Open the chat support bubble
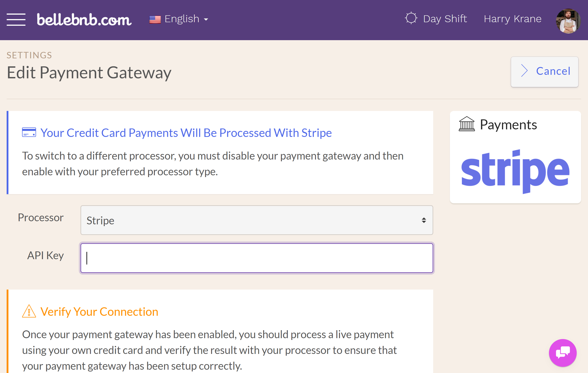The image size is (588, 373). pos(563,352)
